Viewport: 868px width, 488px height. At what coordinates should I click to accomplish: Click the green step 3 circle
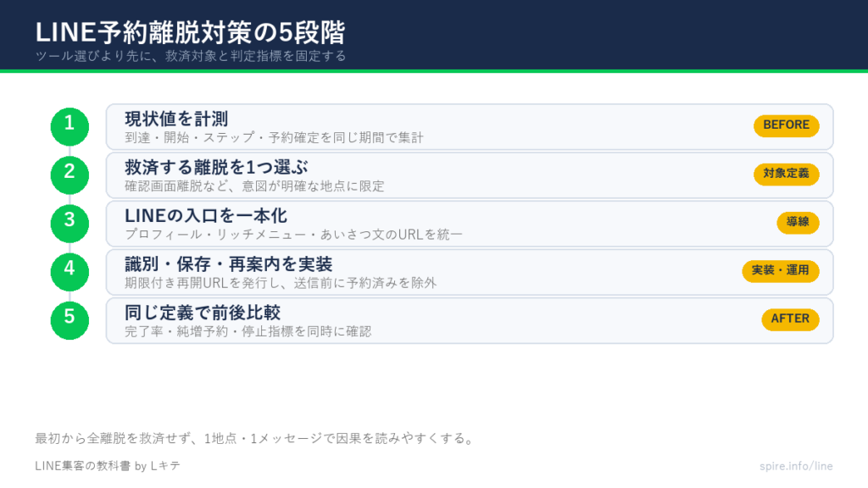70,224
